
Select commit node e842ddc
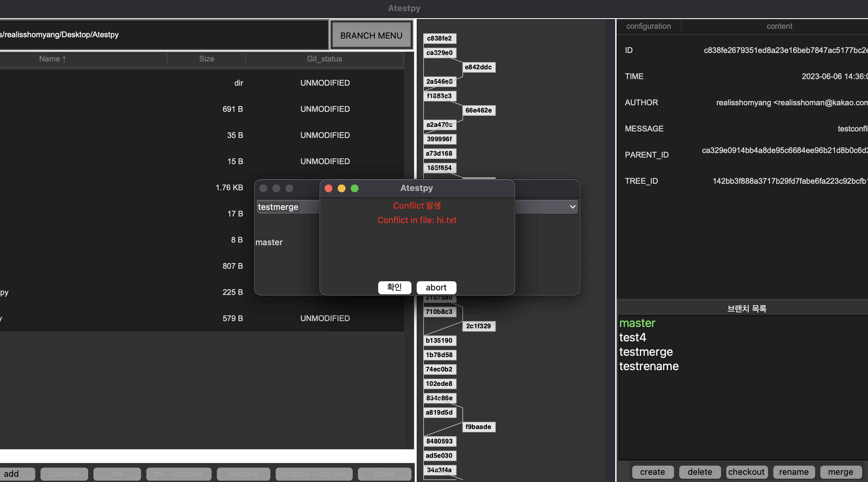click(478, 67)
